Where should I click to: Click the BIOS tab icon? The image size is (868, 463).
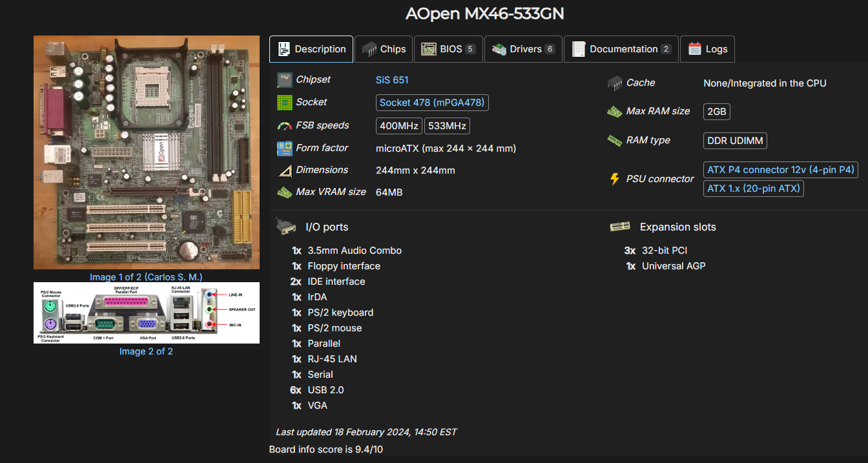point(429,49)
